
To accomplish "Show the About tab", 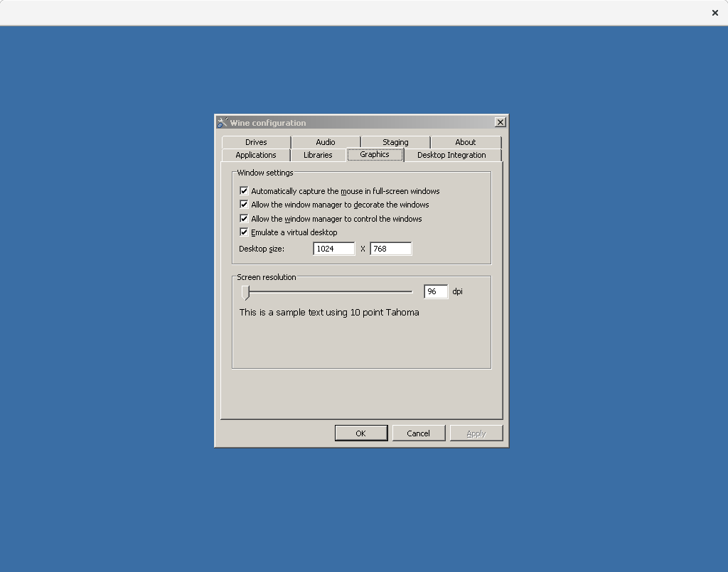I will [x=466, y=142].
